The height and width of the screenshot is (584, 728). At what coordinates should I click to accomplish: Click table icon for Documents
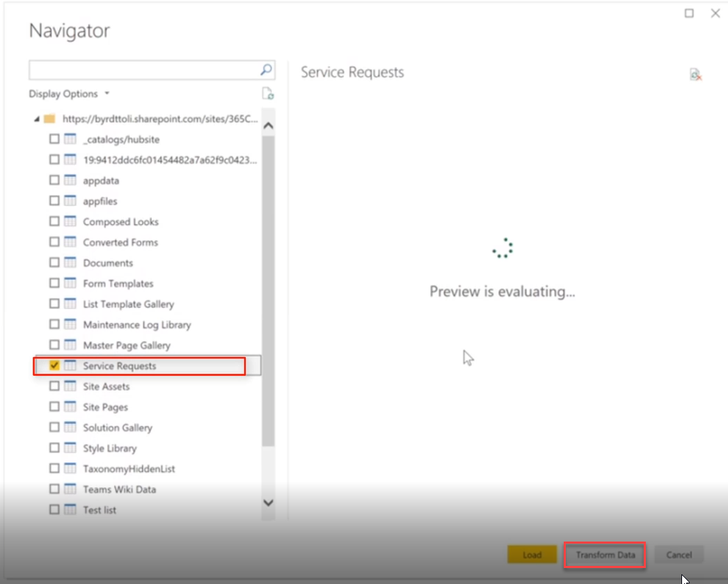pyautogui.click(x=70, y=262)
